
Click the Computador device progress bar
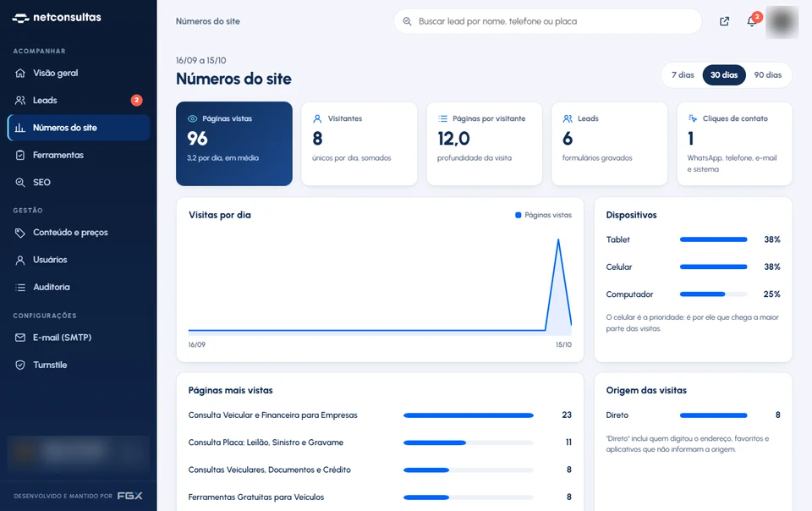[x=714, y=294]
